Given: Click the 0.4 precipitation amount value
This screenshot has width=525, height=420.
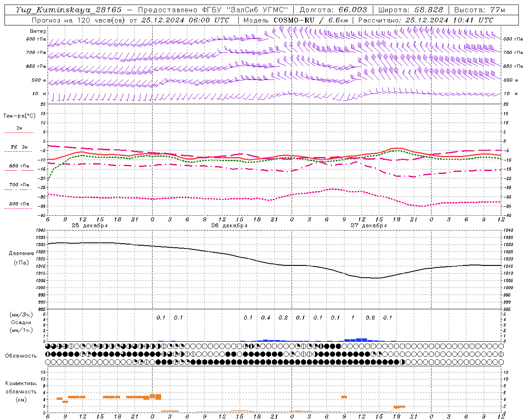Looking at the screenshot, I should (266, 317).
